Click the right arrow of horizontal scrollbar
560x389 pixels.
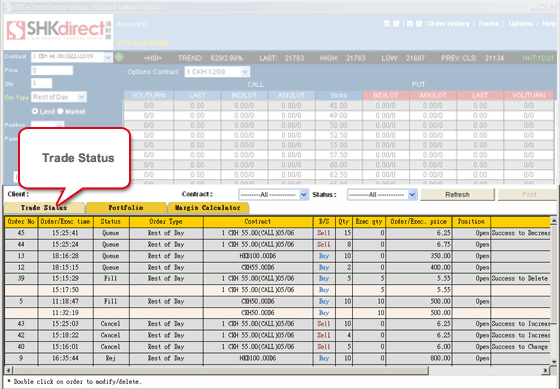pyautogui.click(x=545, y=370)
